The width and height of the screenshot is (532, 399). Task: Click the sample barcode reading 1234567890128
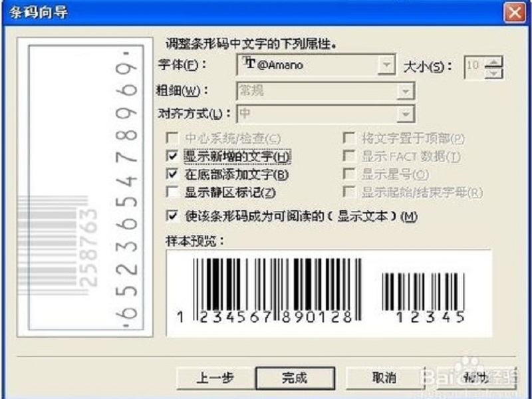click(268, 291)
